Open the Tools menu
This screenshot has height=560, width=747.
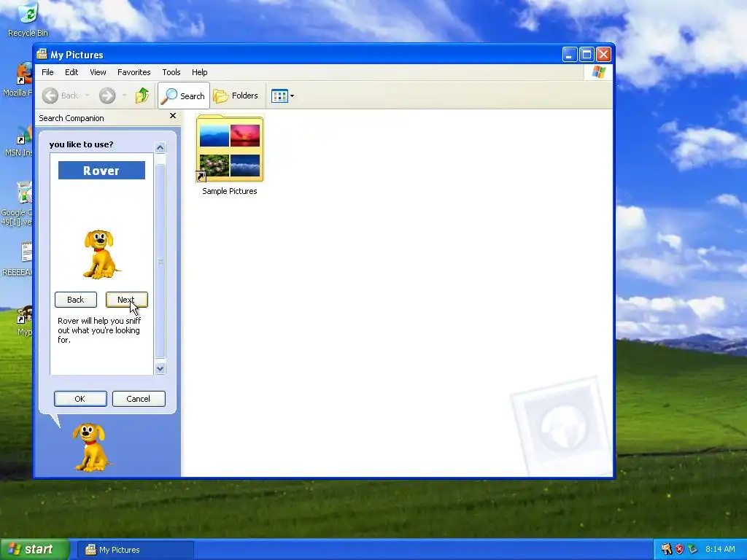(x=171, y=72)
